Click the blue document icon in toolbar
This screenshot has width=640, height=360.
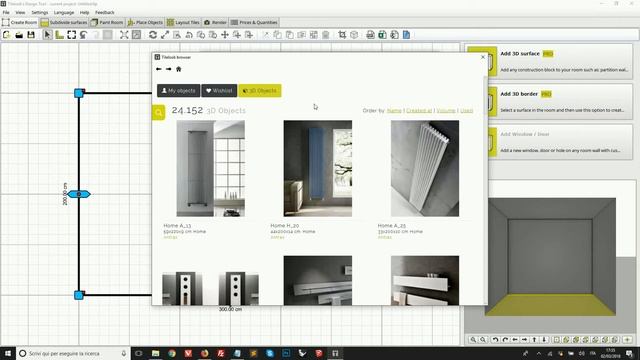tap(407, 35)
